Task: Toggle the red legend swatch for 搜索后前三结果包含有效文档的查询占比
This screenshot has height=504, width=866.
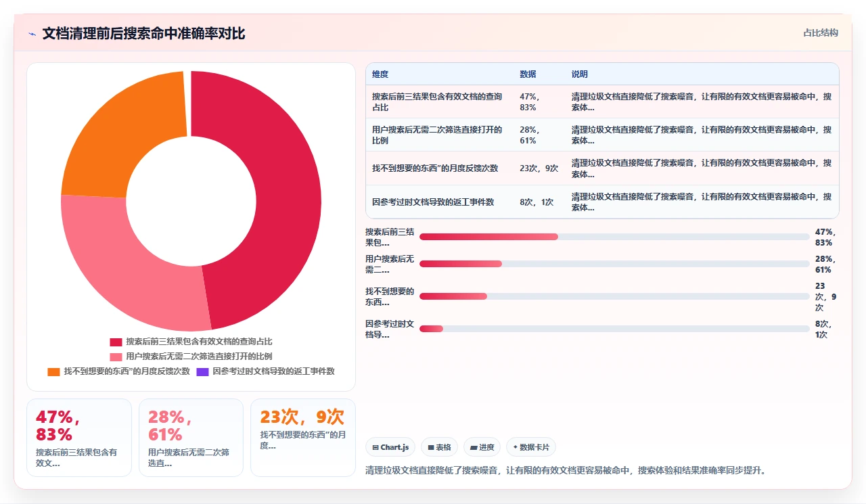Action: coord(116,342)
